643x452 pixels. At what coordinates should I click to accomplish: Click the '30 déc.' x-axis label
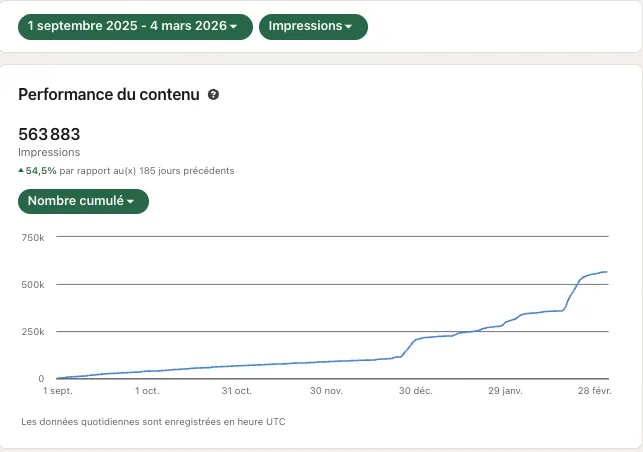(x=416, y=391)
